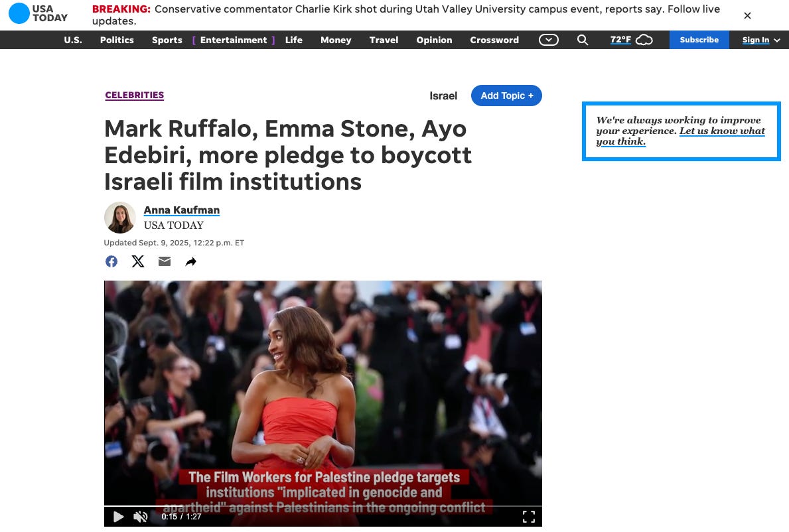Open the U.S. section
This screenshot has width=789, height=532.
pos(73,40)
